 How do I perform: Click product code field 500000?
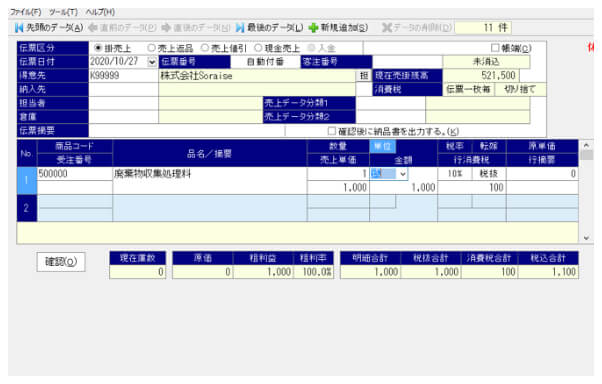click(x=75, y=174)
